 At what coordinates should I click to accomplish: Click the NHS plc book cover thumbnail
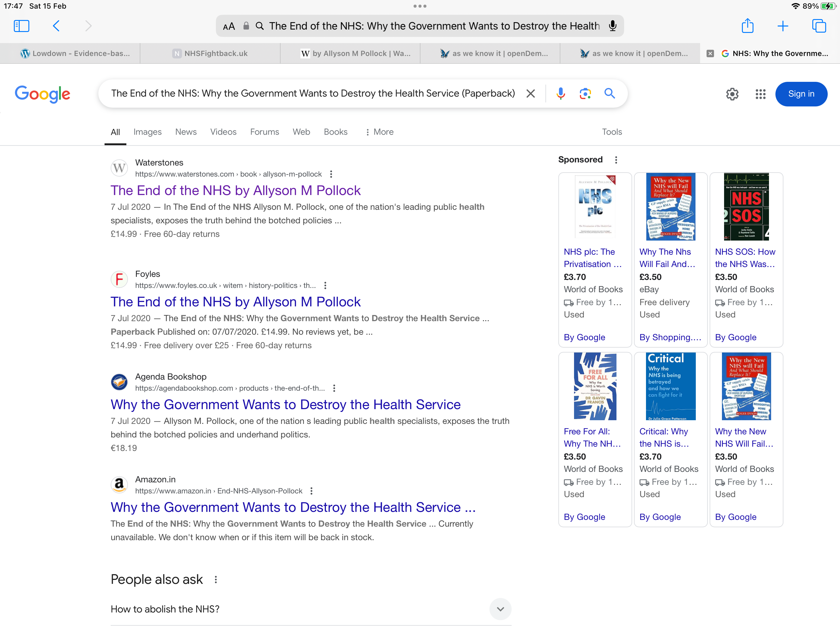[595, 207]
